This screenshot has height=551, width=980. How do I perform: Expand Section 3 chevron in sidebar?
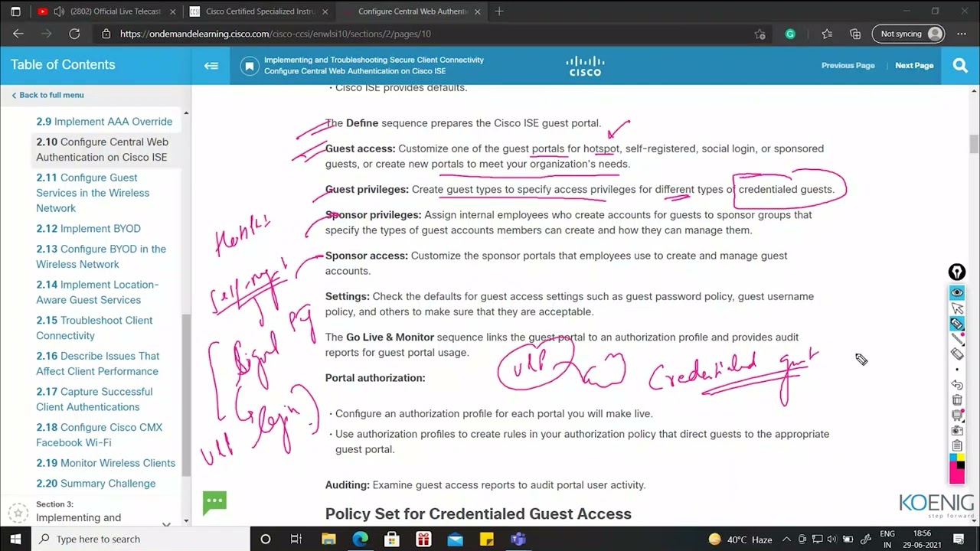point(166,524)
